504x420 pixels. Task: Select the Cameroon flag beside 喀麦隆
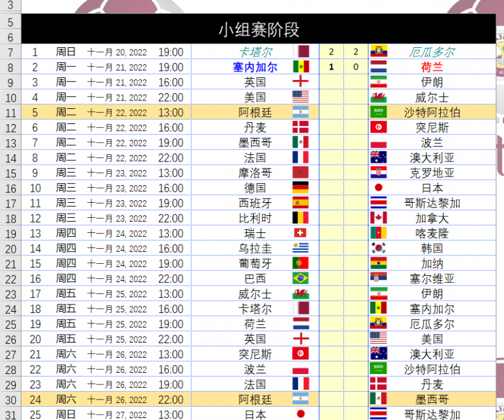point(379,233)
